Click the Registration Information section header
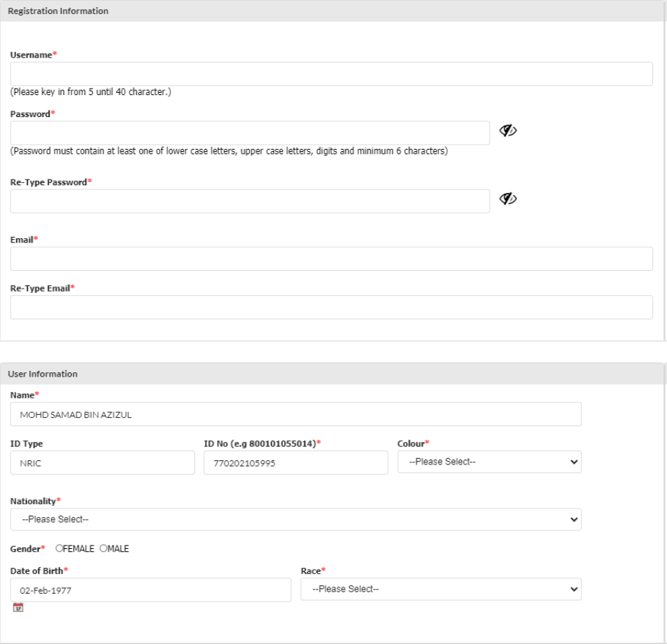 click(x=58, y=11)
